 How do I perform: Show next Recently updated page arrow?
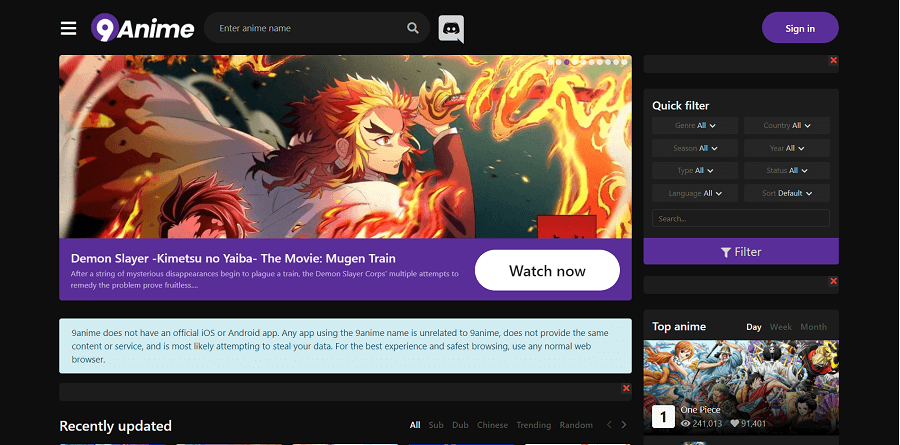tap(624, 425)
